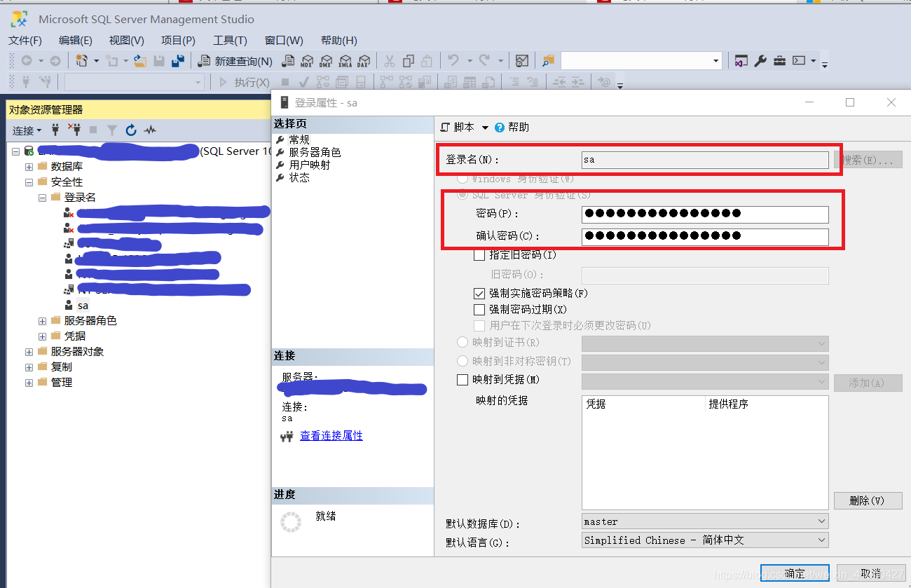The image size is (911, 588).
Task: Click the 密码(P) input field
Action: (x=705, y=214)
